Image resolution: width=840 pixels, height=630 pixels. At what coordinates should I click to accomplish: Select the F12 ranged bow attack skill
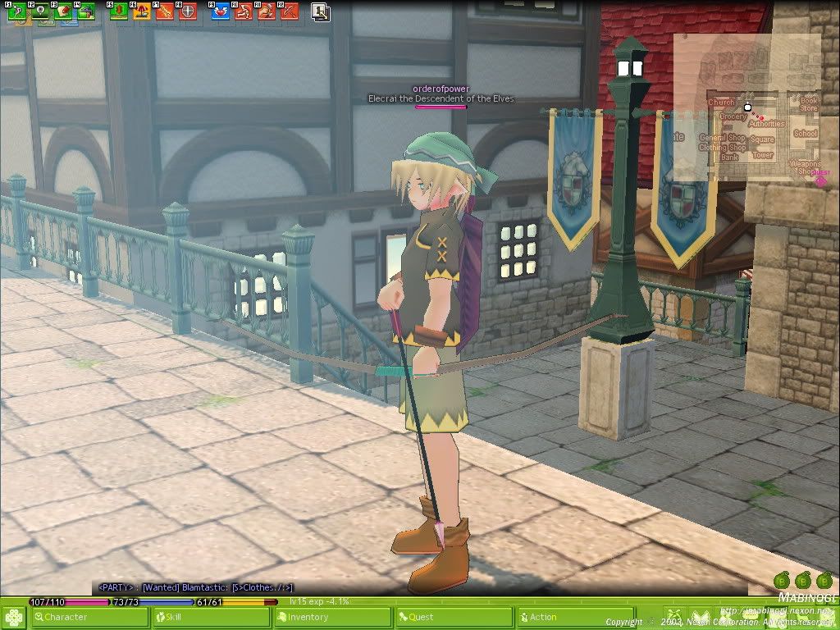(x=289, y=12)
